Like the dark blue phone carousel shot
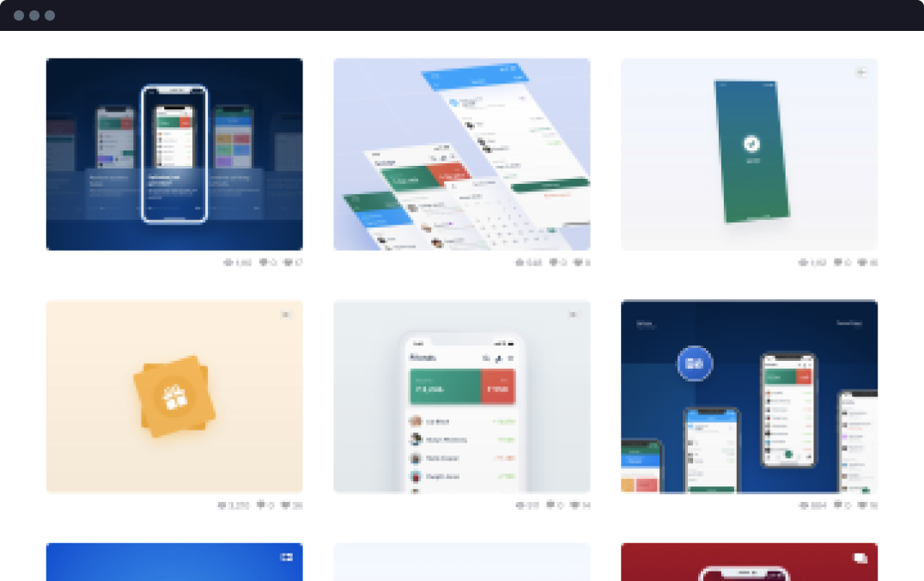The width and height of the screenshot is (924, 581). coord(289,262)
